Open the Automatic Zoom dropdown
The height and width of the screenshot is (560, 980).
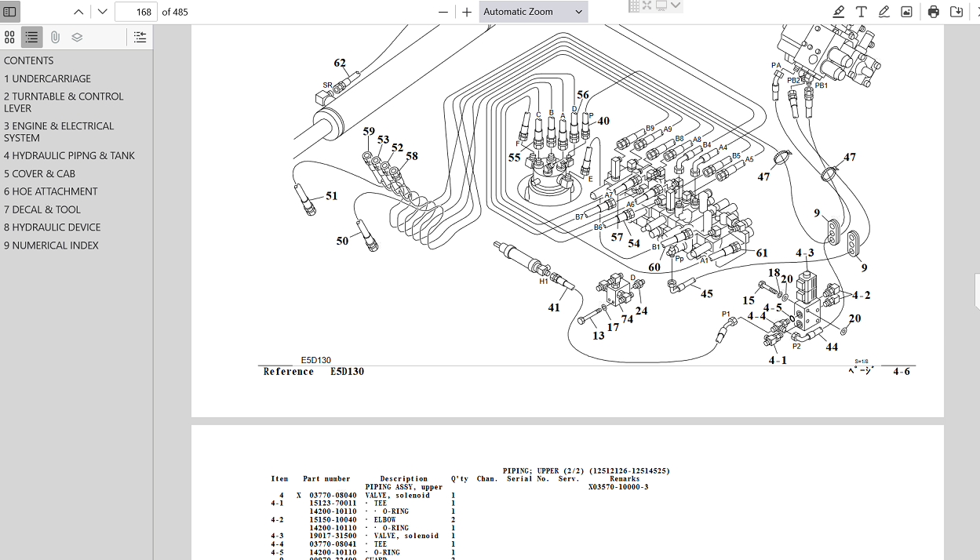click(x=533, y=12)
